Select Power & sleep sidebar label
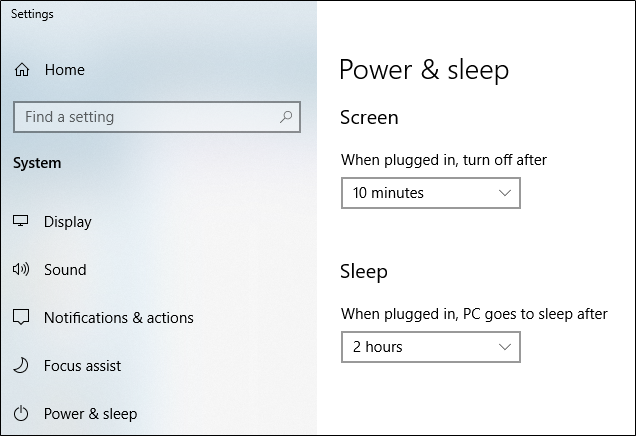Screen dimensions: 636x436 coord(90,414)
